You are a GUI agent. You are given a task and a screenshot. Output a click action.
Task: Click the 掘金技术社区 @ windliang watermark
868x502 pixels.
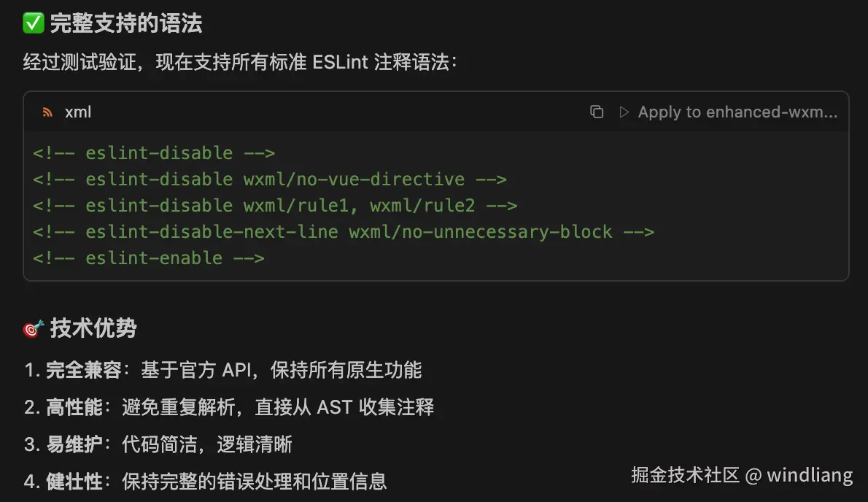741,476
